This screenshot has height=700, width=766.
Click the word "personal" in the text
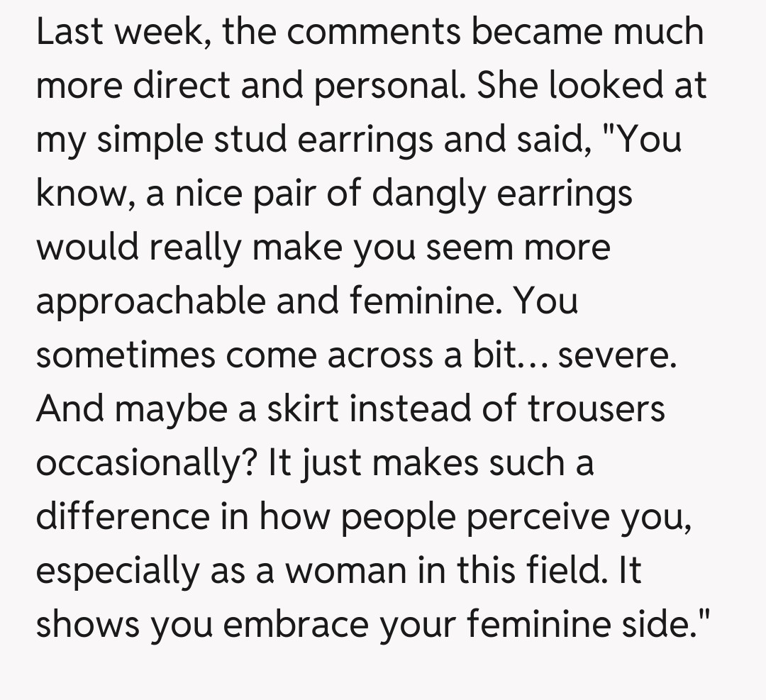387,87
